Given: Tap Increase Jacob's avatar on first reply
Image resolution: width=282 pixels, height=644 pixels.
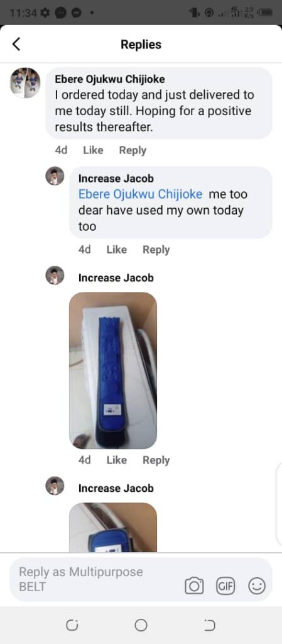Looking at the screenshot, I should coord(55,176).
